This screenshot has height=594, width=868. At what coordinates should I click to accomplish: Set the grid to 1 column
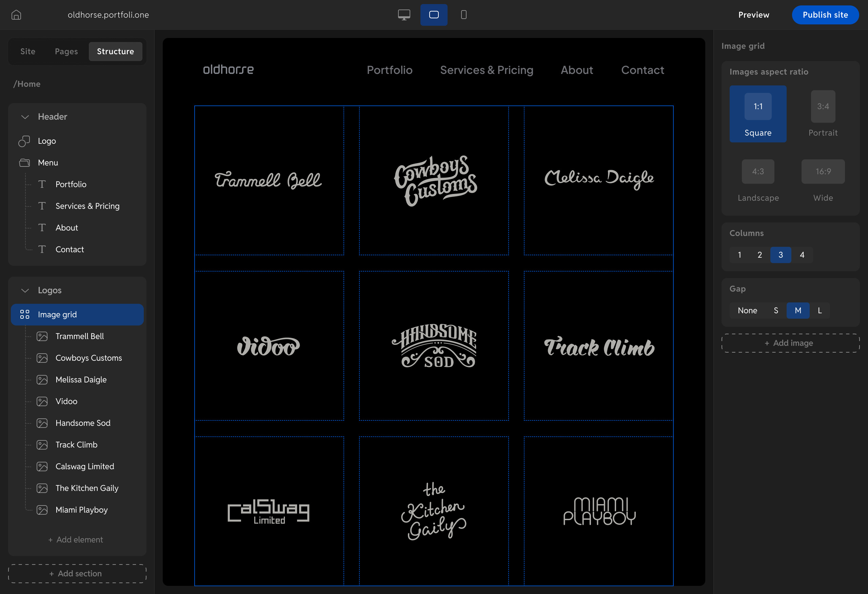point(739,255)
